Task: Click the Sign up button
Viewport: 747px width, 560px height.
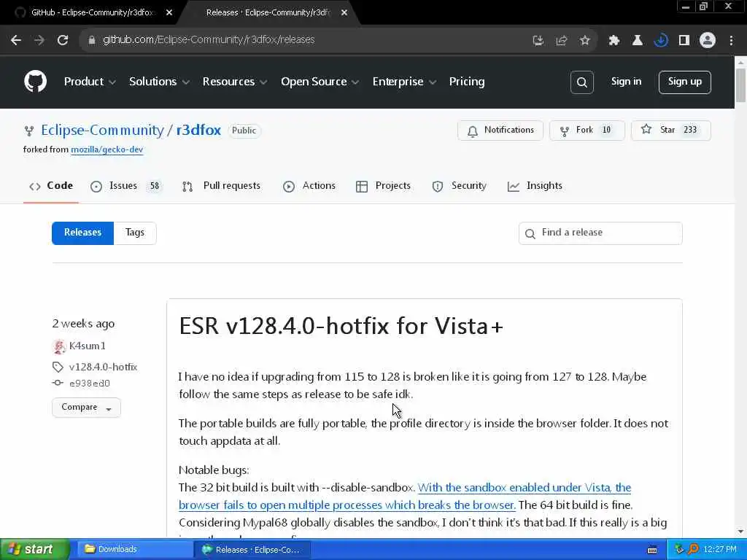Action: coord(684,82)
